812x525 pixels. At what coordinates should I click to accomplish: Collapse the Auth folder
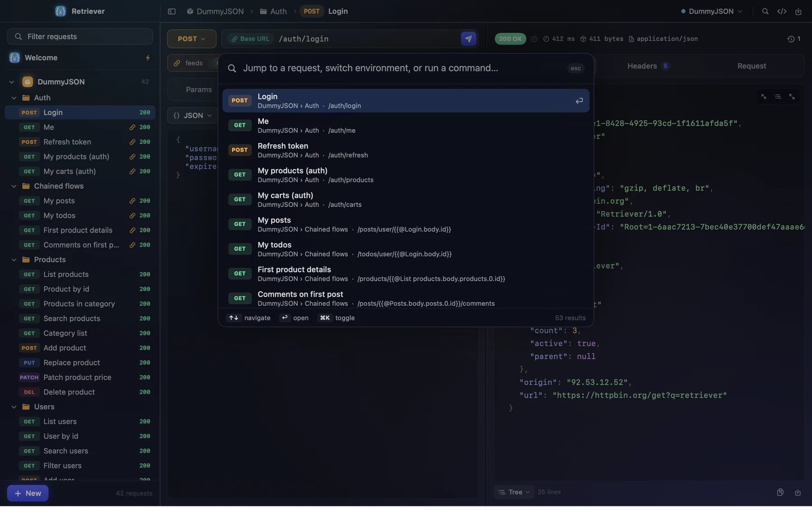[14, 98]
